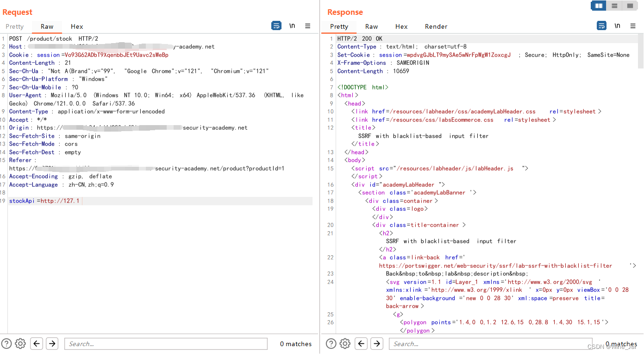This screenshot has height=354, width=644.
Task: Click the Accept-Language zh-CN header
Action: click(62, 185)
